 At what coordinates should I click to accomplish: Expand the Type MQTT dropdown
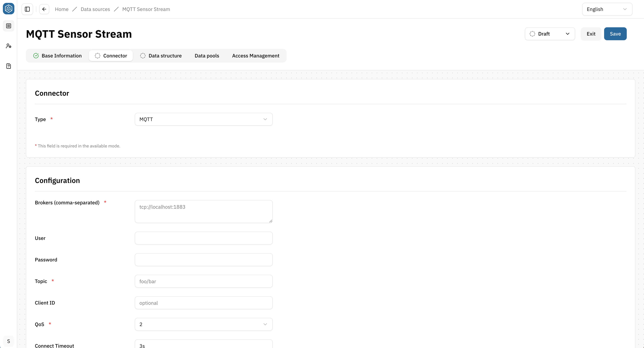click(204, 119)
